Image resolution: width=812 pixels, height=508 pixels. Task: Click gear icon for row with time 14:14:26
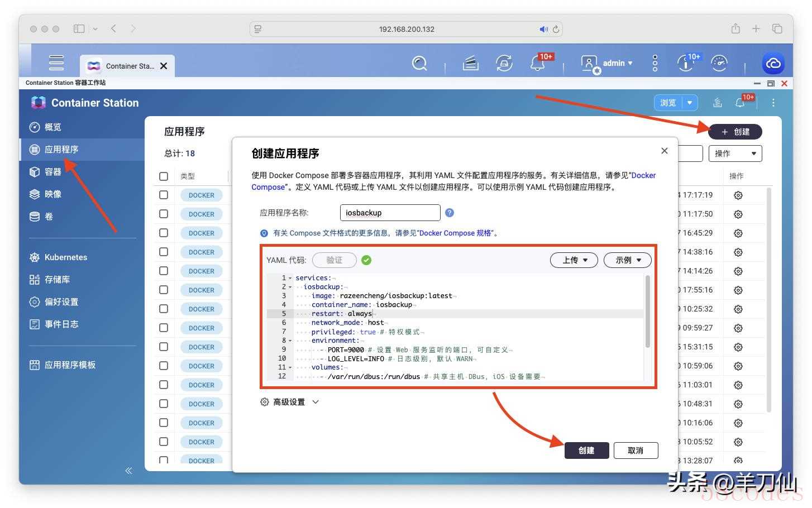[738, 271]
